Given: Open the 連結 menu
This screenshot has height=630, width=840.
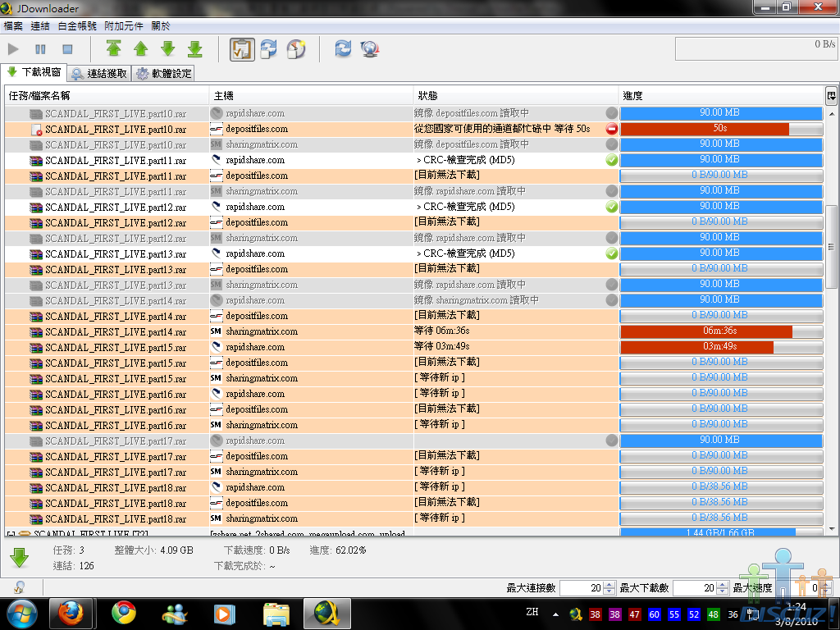Looking at the screenshot, I should (x=40, y=25).
